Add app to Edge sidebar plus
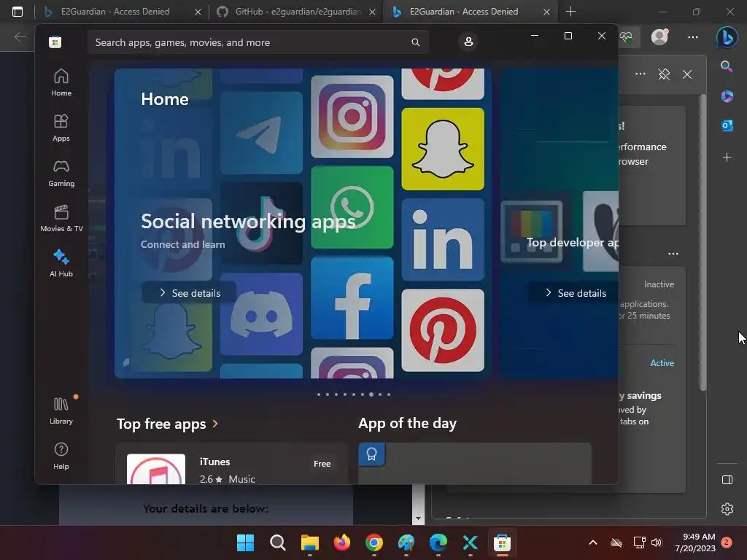The width and height of the screenshot is (747, 560). point(727,157)
